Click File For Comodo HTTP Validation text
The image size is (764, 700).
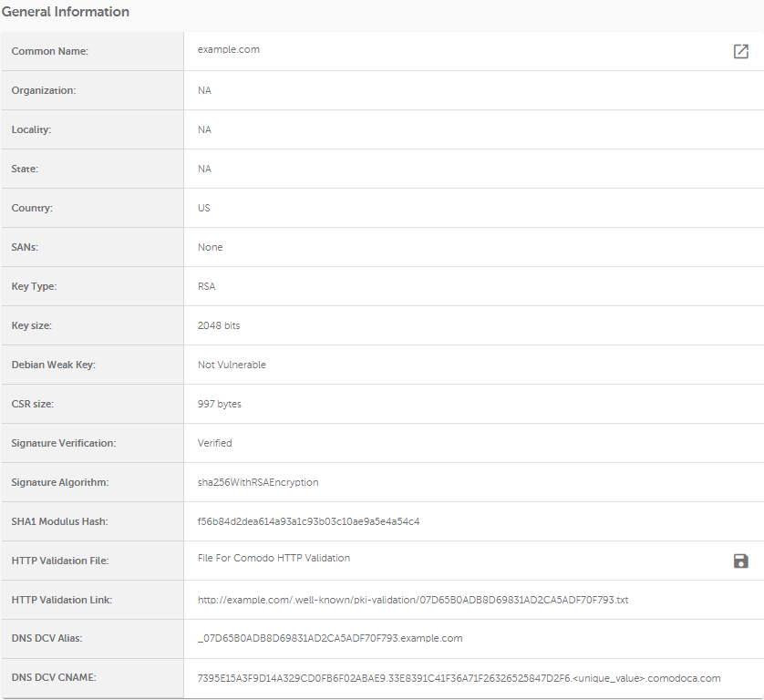[274, 558]
